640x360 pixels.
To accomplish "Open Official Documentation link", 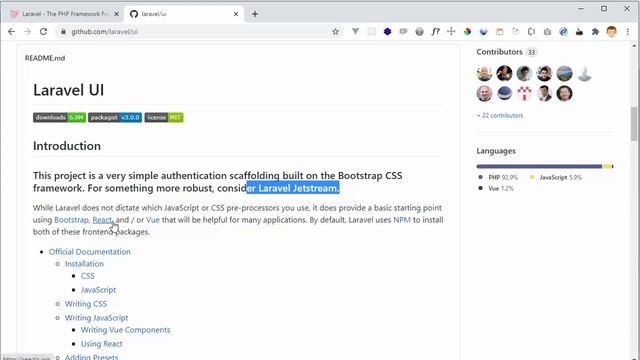I will [x=90, y=252].
